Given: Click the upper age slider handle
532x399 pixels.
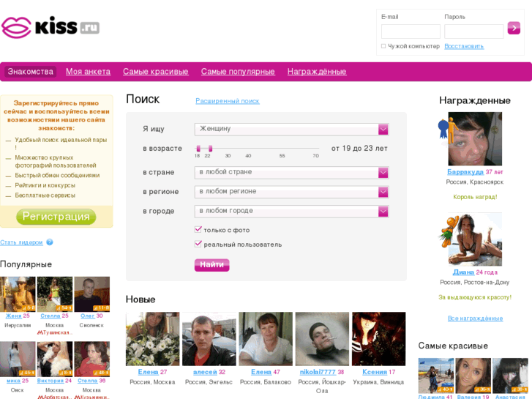Looking at the screenshot, I should (210, 149).
